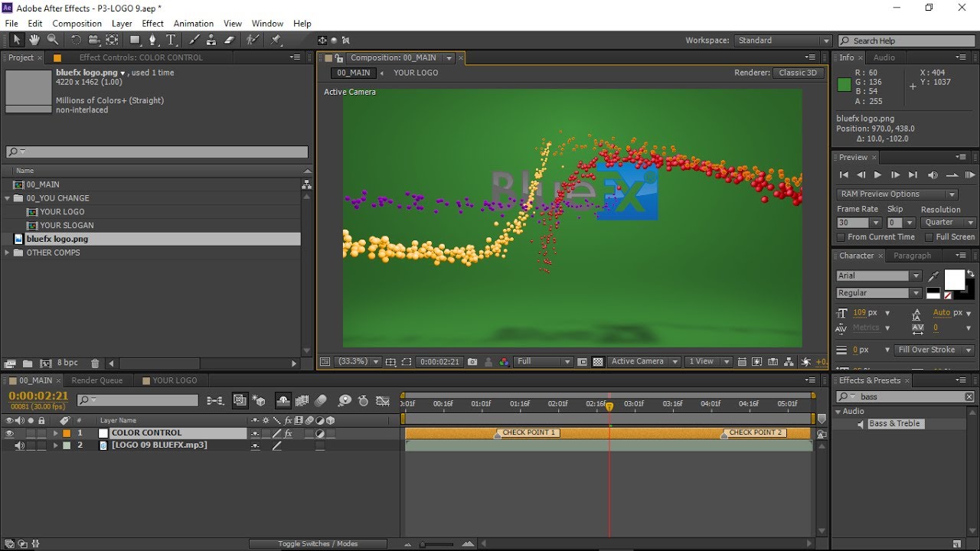Toggle the transparency grid in viewer
Viewport: 980px width, 551px height.
click(598, 361)
